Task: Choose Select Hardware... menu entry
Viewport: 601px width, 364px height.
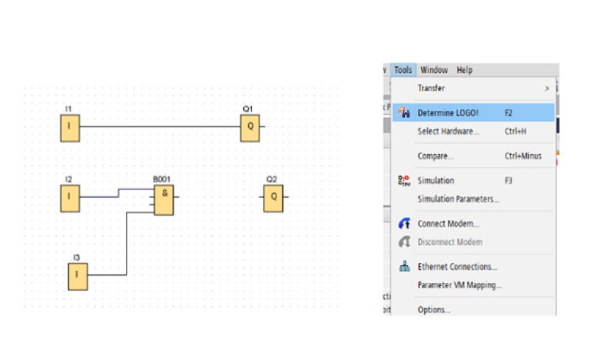Action: point(473,131)
